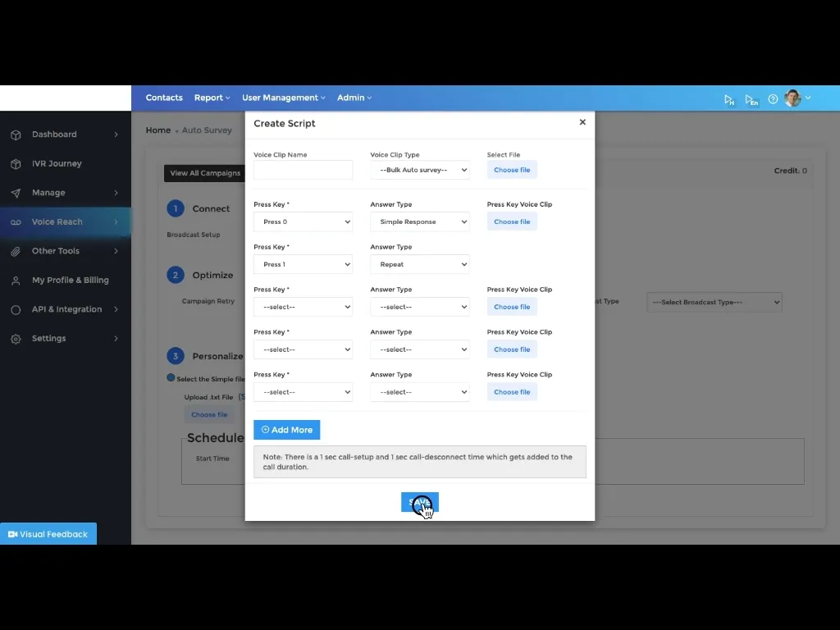
Task: Open the Report menu
Action: (x=212, y=98)
